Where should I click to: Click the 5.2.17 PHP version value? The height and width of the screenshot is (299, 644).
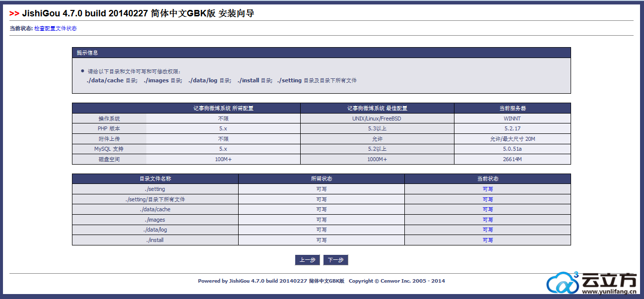click(513, 128)
